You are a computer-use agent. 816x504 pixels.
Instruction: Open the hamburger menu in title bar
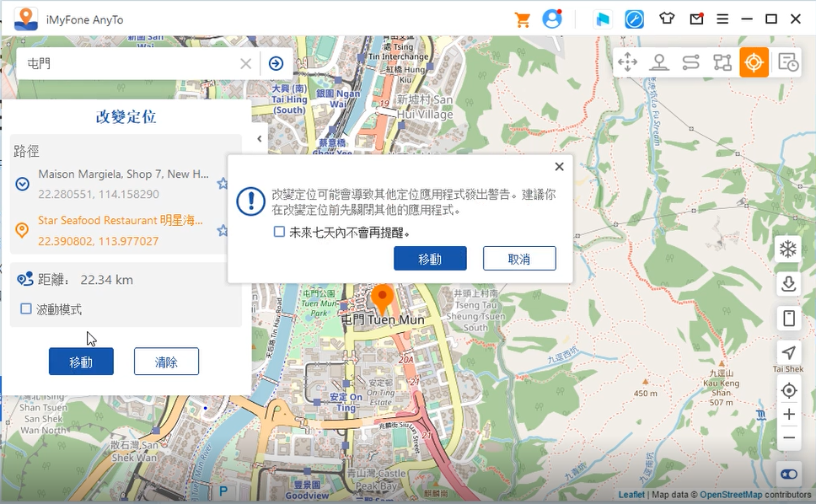tap(722, 19)
